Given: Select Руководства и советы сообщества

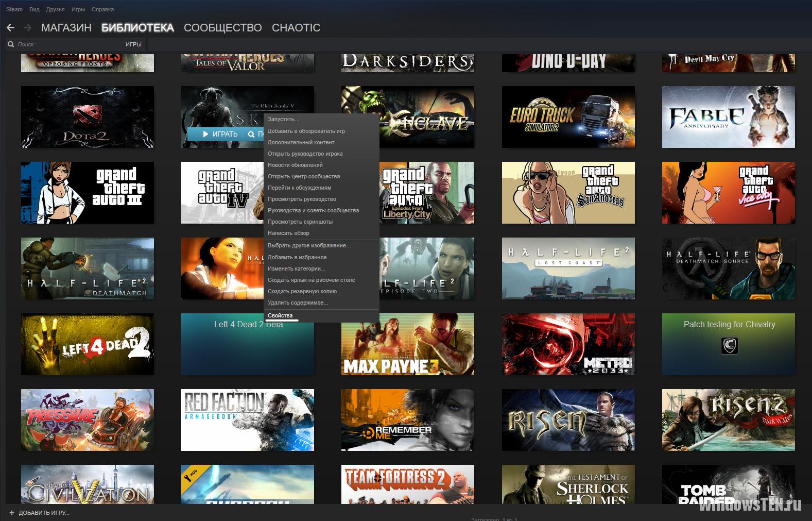Looking at the screenshot, I should 321,210.
